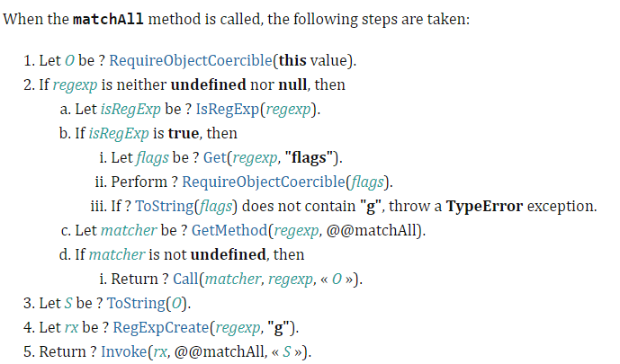Click the ToString link in step 3
Screen dimensions: 620x364
click(136, 303)
